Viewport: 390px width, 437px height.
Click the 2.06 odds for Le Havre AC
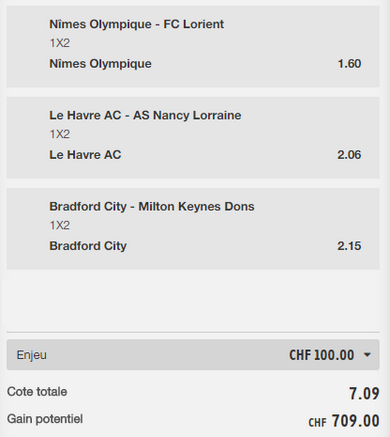click(x=349, y=155)
